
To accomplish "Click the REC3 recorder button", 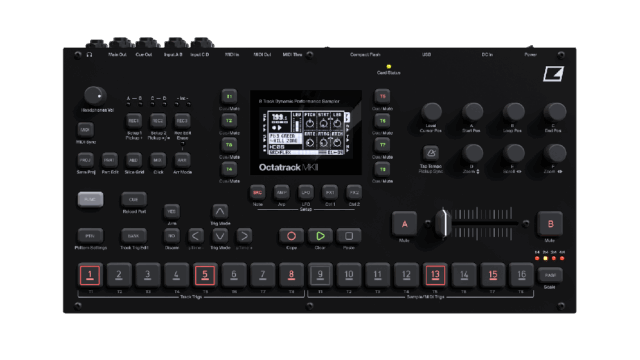I will [182, 121].
